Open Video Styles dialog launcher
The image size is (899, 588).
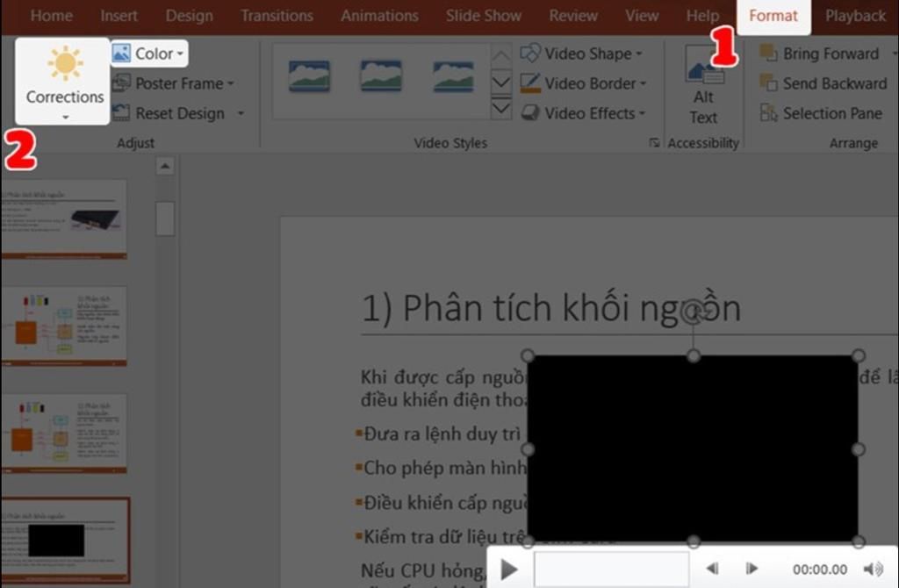click(654, 142)
